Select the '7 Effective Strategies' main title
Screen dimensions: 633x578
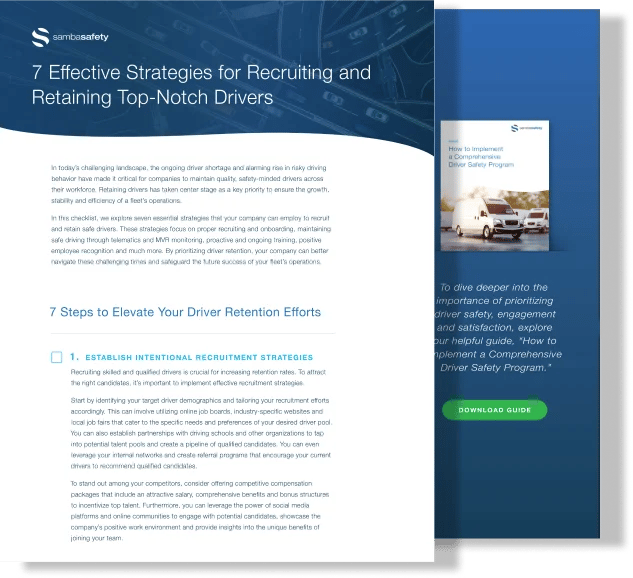pyautogui.click(x=201, y=86)
